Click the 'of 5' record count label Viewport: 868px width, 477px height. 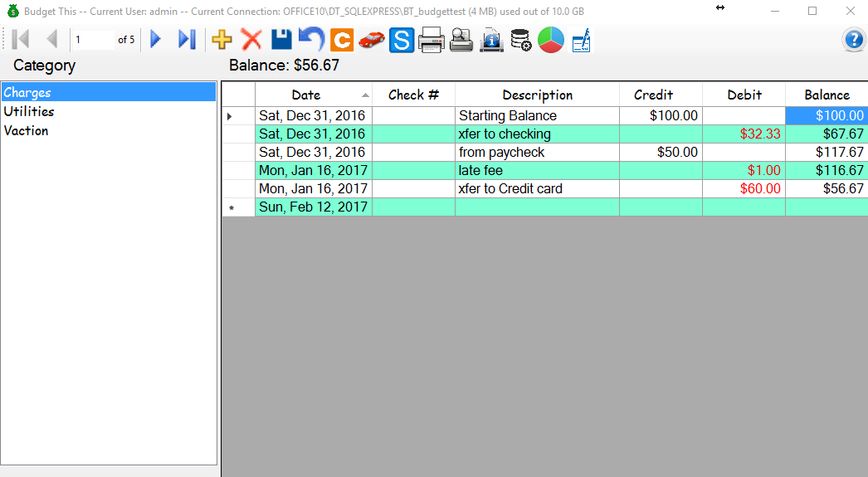pyautogui.click(x=126, y=40)
